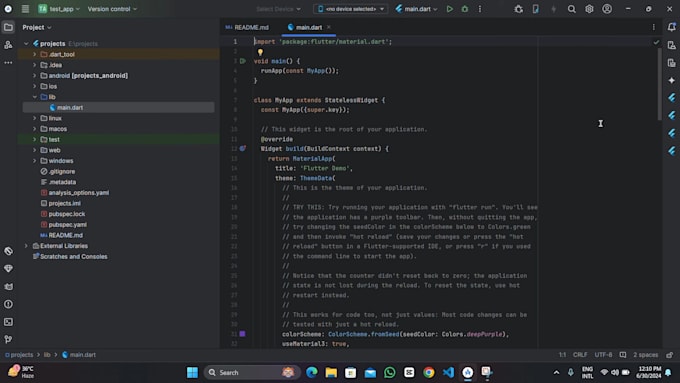Click the Build hammer icon in left sidebar
Screen dimensions: 680x383
tap(8, 251)
